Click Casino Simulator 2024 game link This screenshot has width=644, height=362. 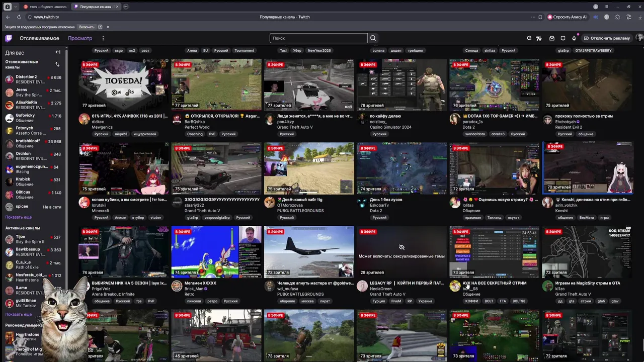pyautogui.click(x=390, y=127)
